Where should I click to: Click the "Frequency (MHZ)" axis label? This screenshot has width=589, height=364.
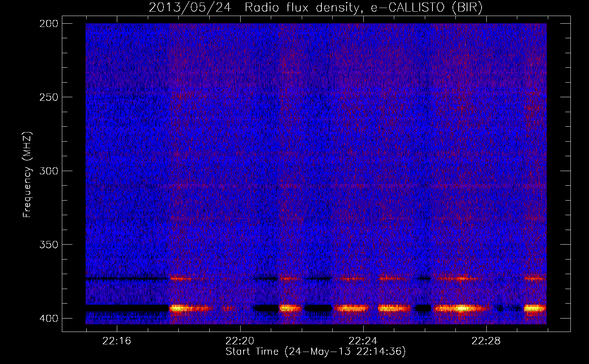(x=27, y=175)
